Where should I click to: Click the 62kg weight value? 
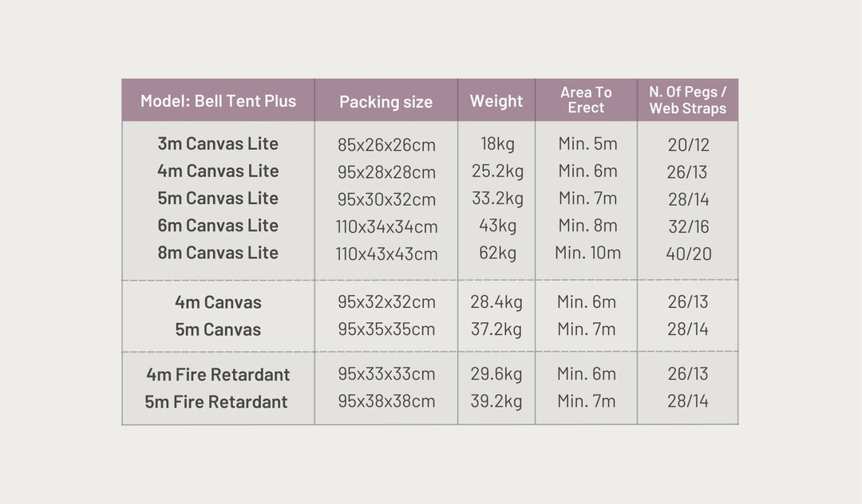tap(496, 253)
